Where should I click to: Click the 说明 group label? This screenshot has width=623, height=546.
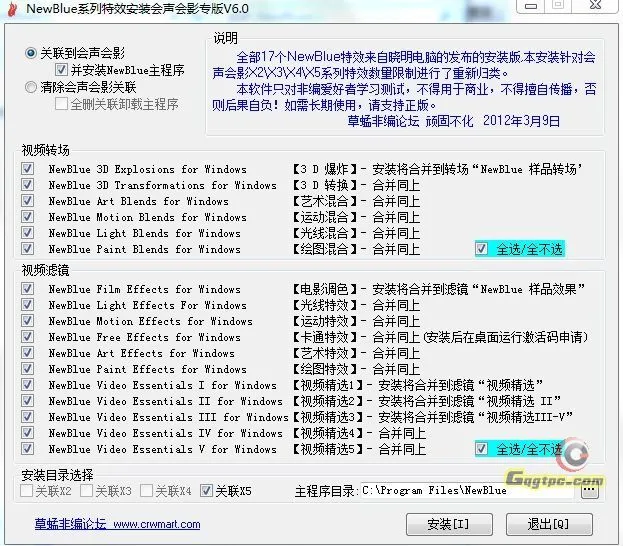tap(226, 38)
